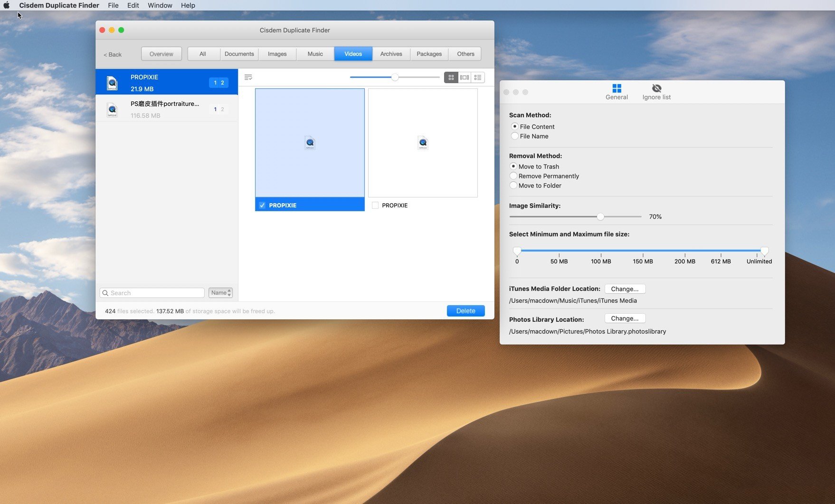
Task: Open the General preferences pane
Action: tap(617, 92)
